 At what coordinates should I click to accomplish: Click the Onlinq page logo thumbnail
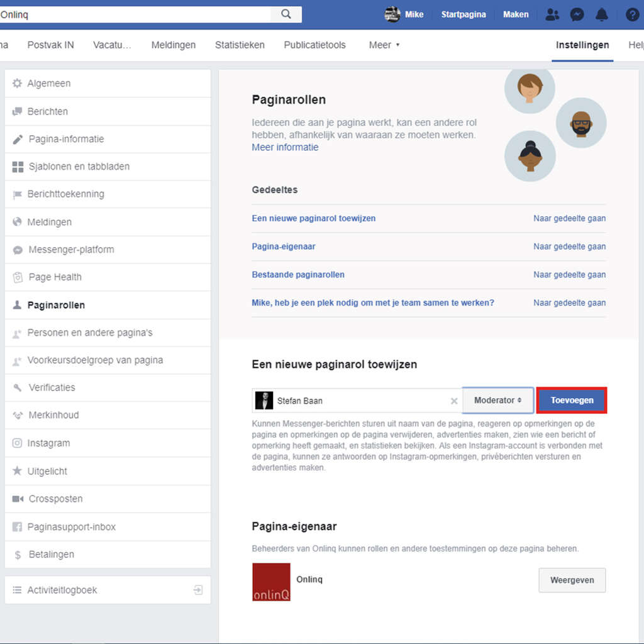[271, 582]
